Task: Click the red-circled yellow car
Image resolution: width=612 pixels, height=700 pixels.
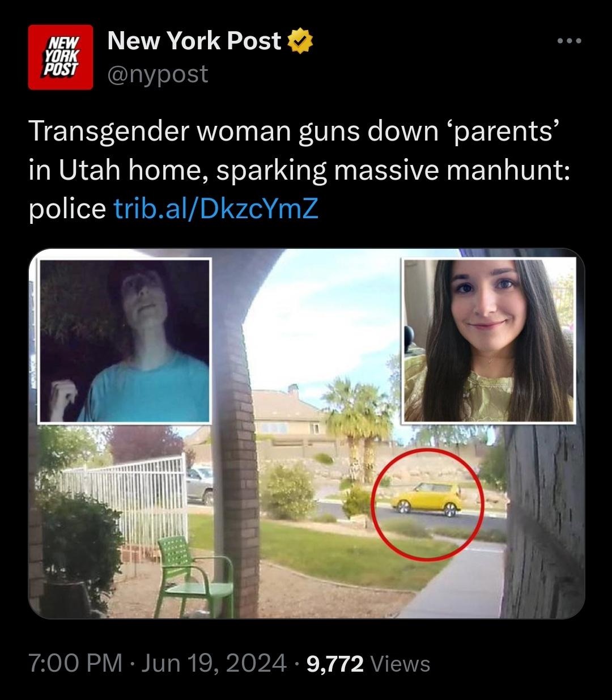Action: click(x=427, y=498)
